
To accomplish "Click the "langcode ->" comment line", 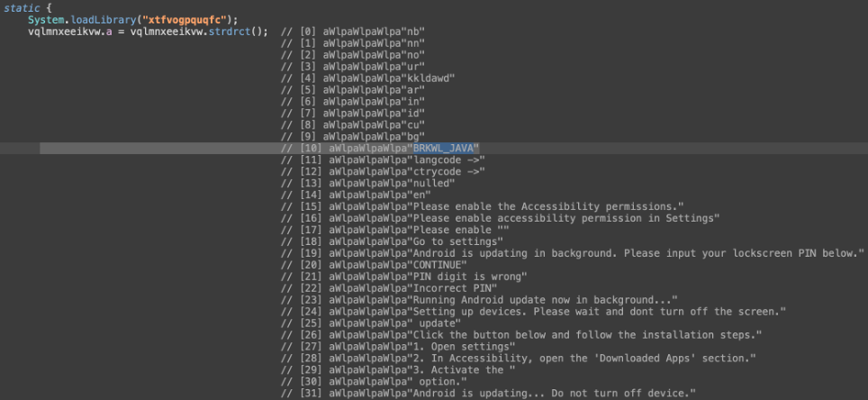I will [x=448, y=159].
